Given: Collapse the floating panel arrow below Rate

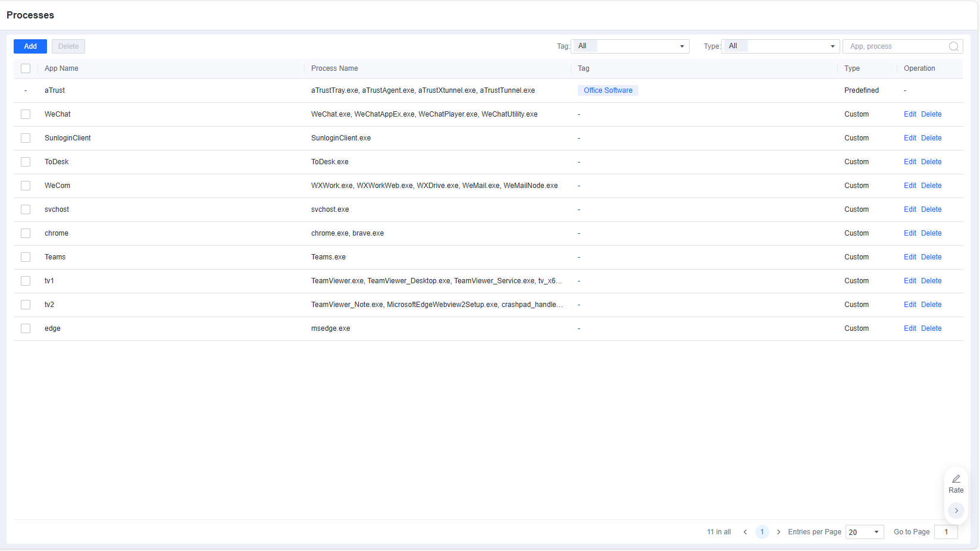Looking at the screenshot, I should 956,511.
